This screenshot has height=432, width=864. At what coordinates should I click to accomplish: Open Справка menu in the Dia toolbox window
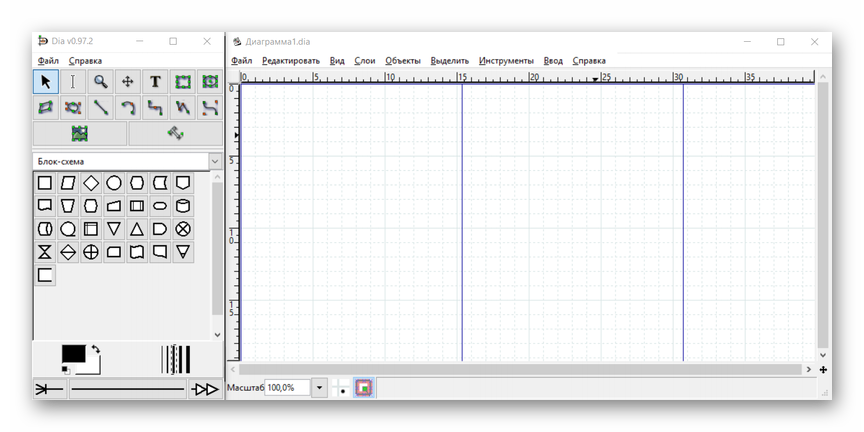click(x=85, y=61)
